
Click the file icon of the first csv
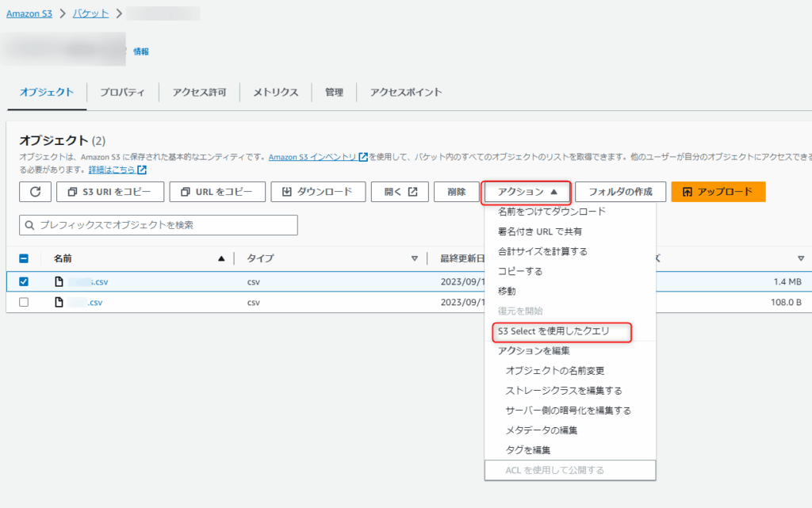point(59,281)
